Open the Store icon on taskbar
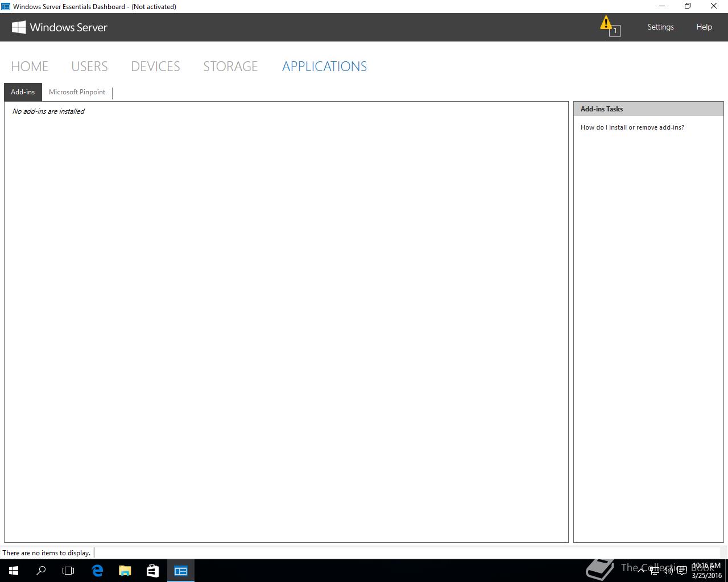This screenshot has width=728, height=582. click(152, 571)
